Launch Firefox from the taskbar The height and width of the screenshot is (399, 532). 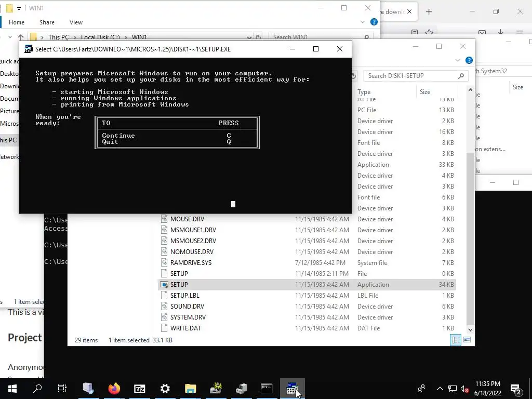point(114,389)
